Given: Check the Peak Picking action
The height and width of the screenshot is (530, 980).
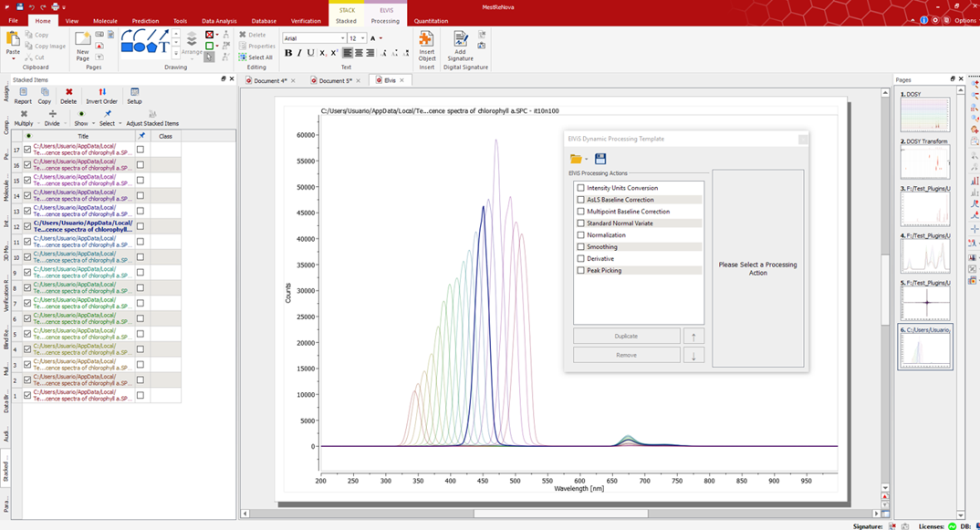Looking at the screenshot, I should (x=580, y=271).
